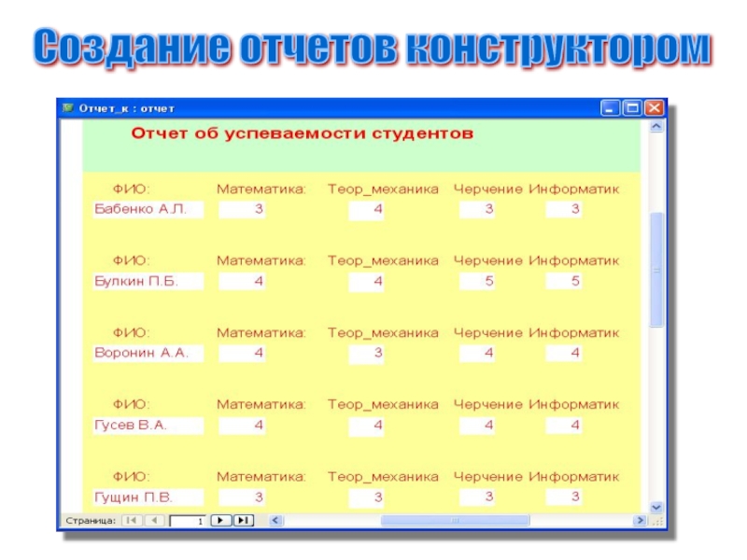Select the name Гусев В.А.

click(148, 426)
